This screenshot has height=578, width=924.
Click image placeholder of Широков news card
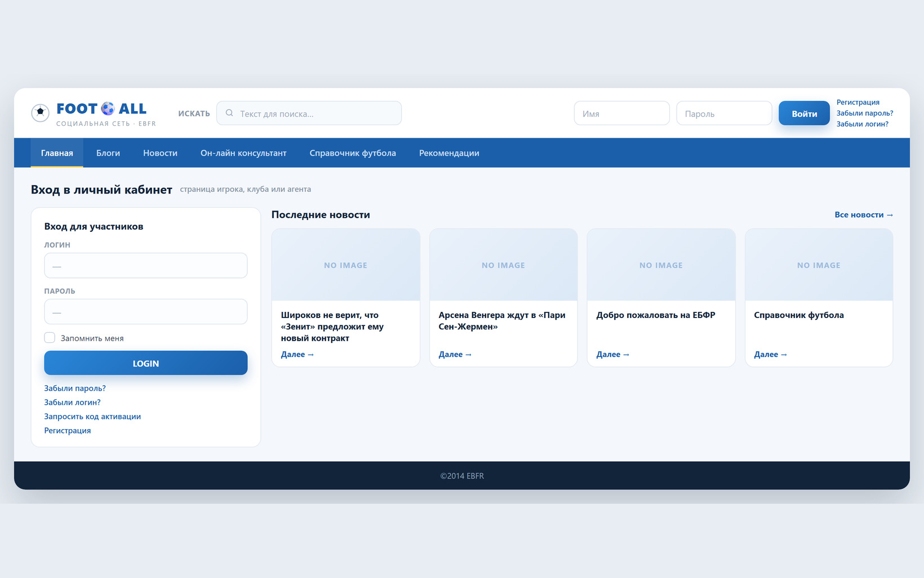click(346, 265)
